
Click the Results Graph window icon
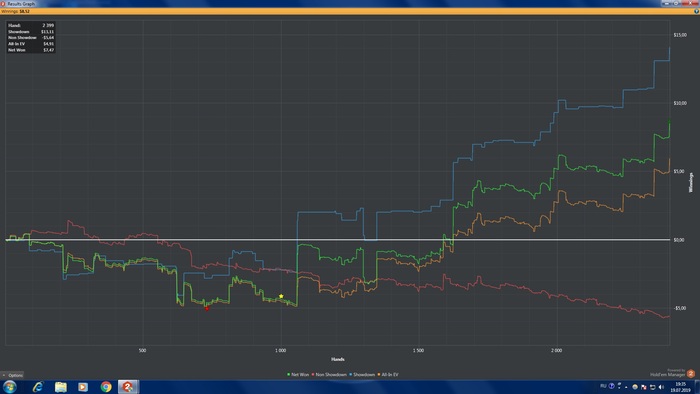pyautogui.click(x=3, y=3)
